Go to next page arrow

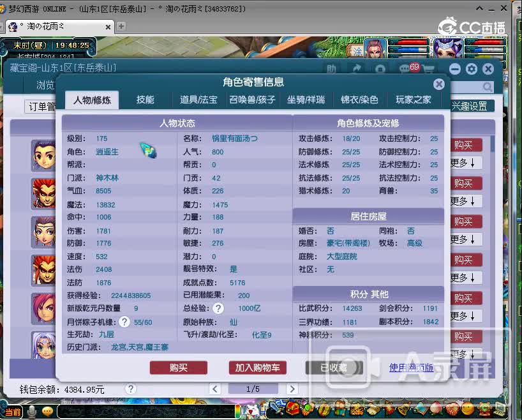point(292,389)
